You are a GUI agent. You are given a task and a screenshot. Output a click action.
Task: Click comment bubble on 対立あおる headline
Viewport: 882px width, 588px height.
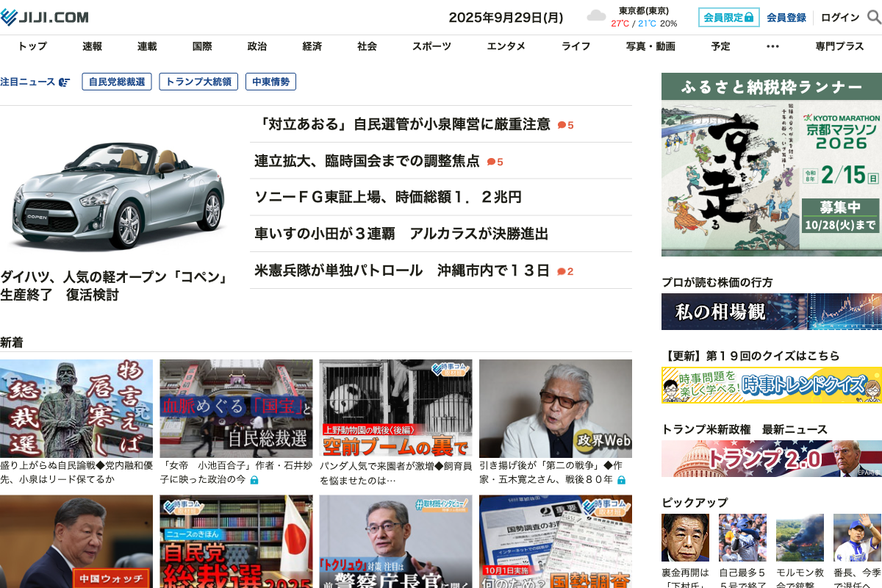click(x=562, y=125)
